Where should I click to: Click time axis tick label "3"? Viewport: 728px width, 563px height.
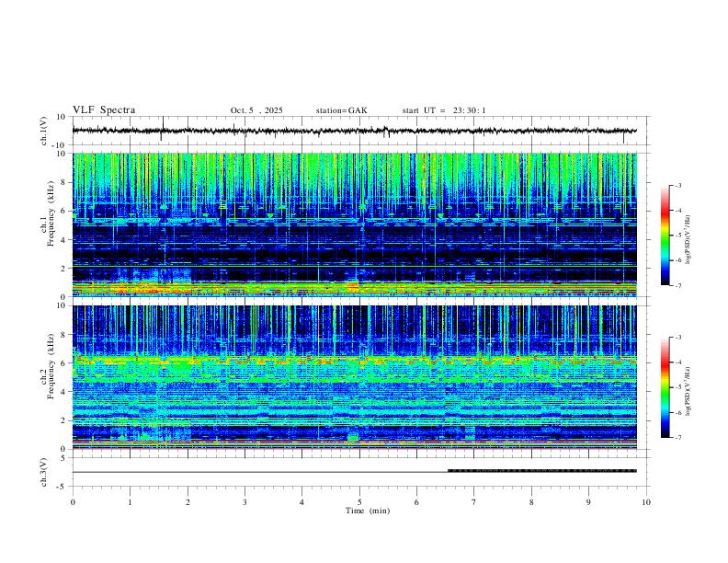pyautogui.click(x=245, y=502)
